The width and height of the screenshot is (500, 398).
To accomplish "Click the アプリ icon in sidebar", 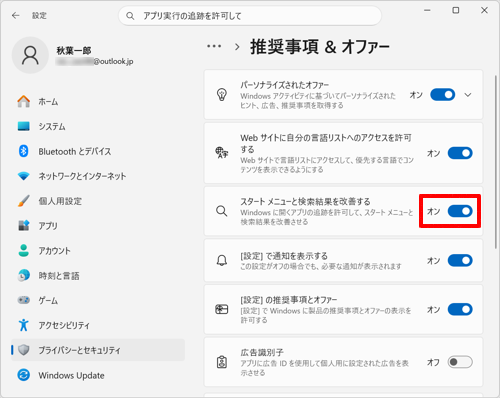I will click(24, 226).
